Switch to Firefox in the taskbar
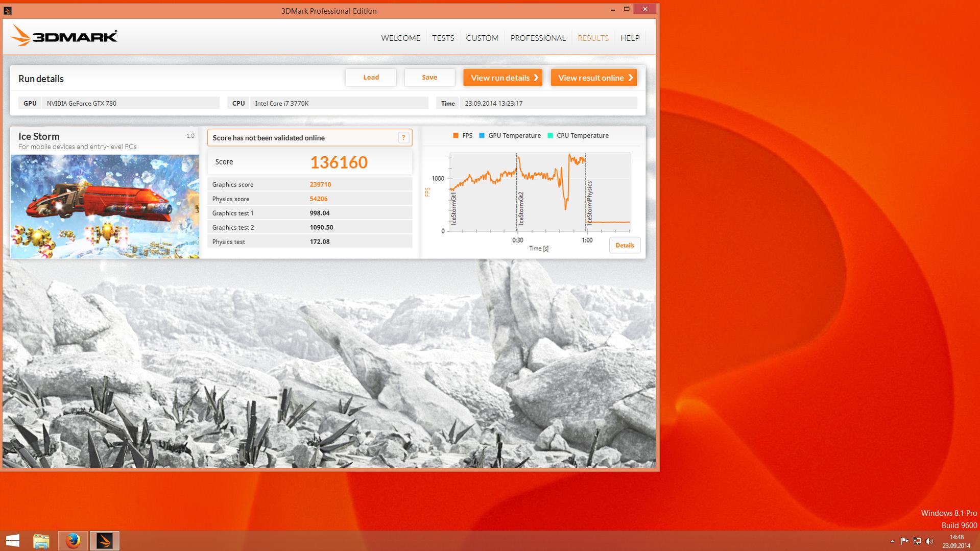This screenshot has width=980, height=551. coord(73,541)
